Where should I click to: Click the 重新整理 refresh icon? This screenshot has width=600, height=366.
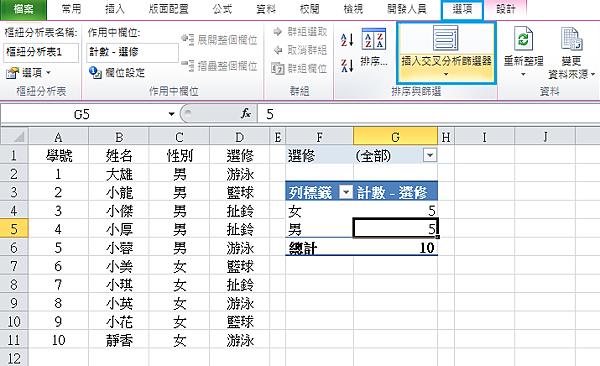(x=523, y=38)
